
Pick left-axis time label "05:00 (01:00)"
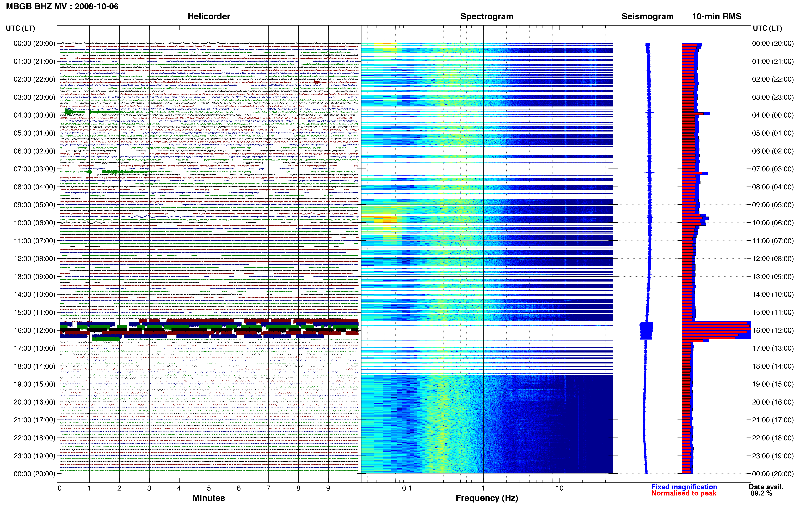coord(34,133)
